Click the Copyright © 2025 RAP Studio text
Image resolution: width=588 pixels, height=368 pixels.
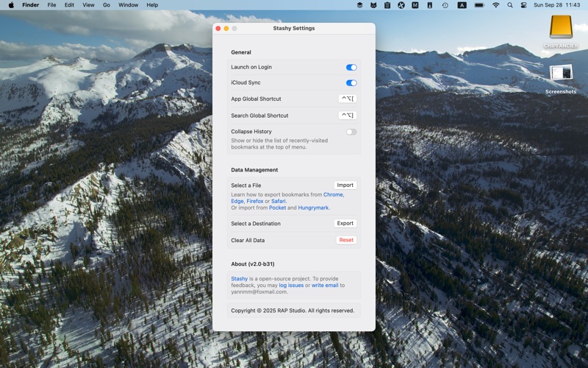(293, 311)
